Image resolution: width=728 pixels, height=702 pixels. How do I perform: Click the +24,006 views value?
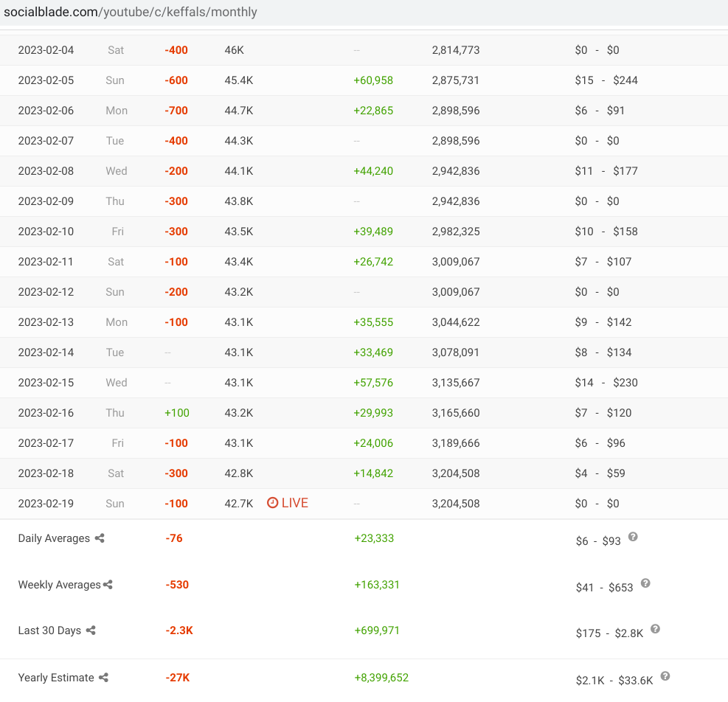click(373, 443)
